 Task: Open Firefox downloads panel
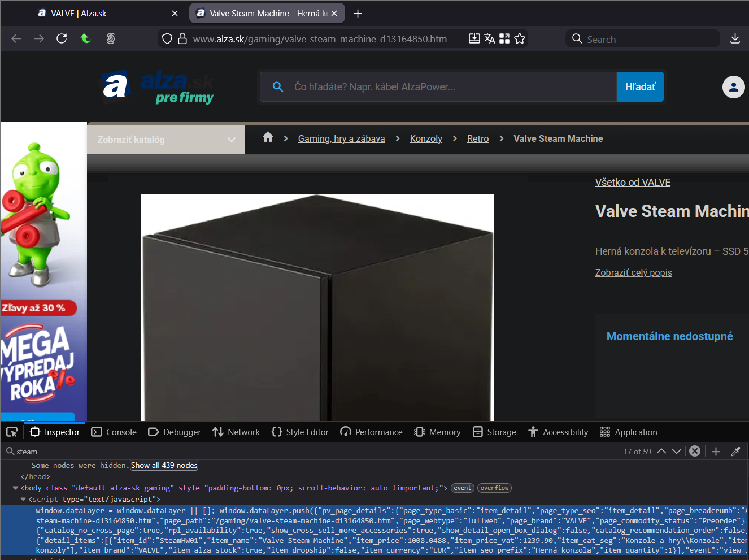[x=735, y=38]
